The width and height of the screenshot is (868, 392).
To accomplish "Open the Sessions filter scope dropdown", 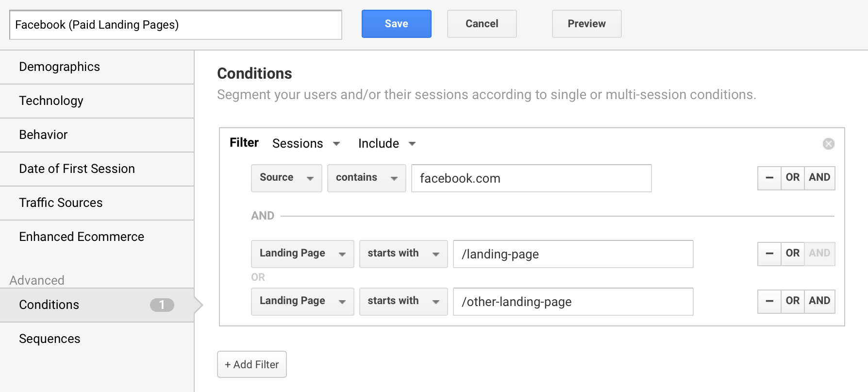I will tap(306, 144).
